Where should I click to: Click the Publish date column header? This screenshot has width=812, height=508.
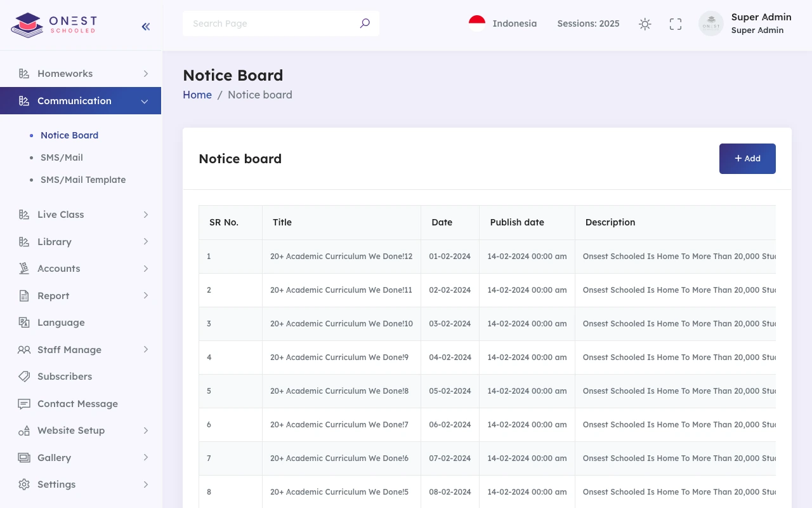[517, 222]
